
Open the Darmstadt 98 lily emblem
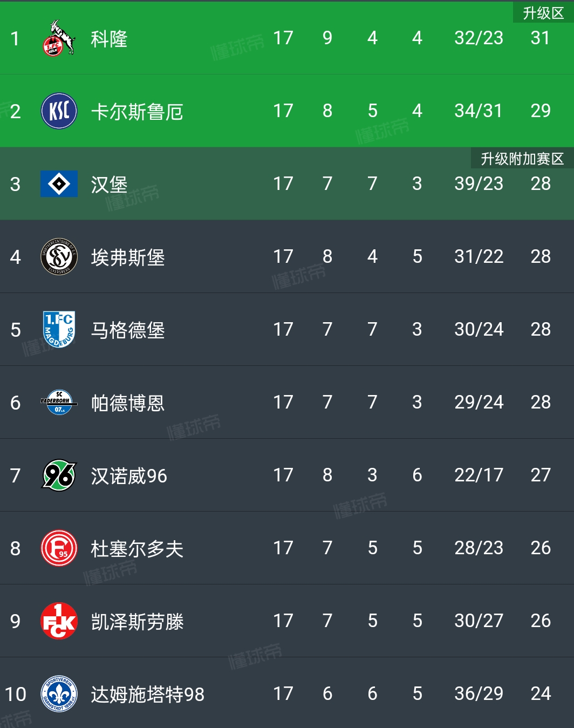(x=59, y=694)
